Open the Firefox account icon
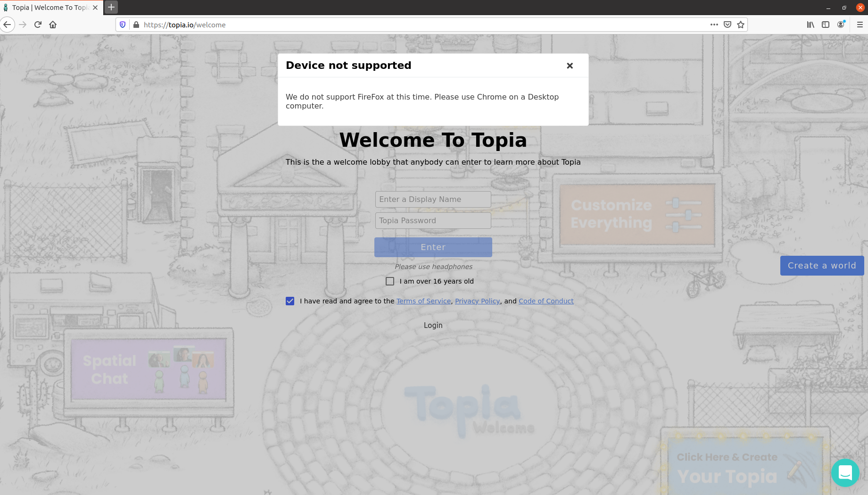The image size is (868, 495). pos(841,25)
